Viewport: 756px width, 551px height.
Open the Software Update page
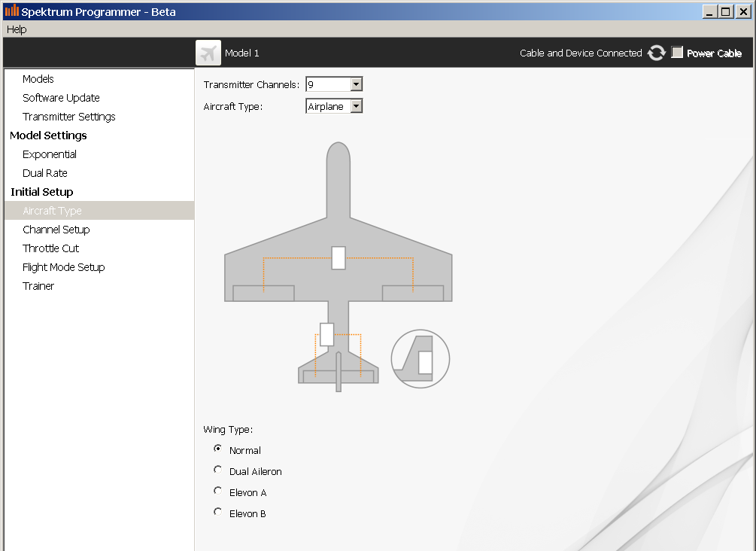61,98
